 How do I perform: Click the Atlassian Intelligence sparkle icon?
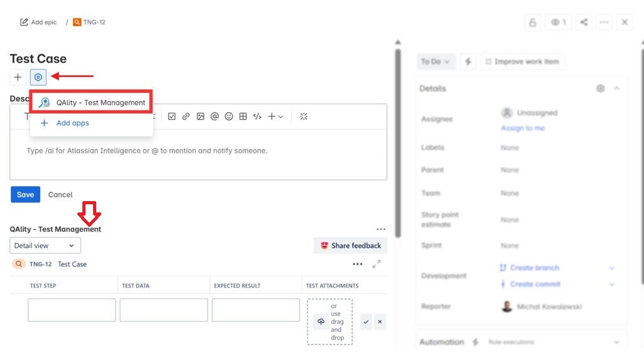point(304,116)
